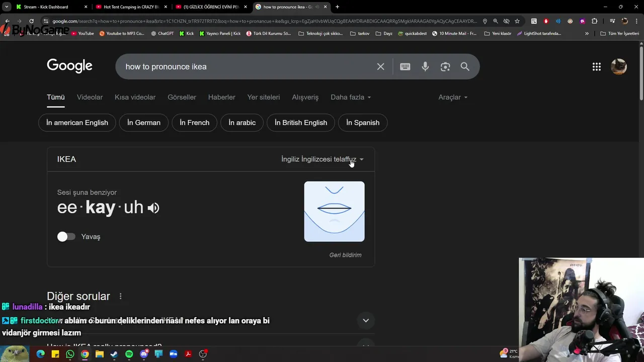The height and width of the screenshot is (362, 644).
Task: Click the mouth pronunciation animation image
Action: pyautogui.click(x=334, y=211)
